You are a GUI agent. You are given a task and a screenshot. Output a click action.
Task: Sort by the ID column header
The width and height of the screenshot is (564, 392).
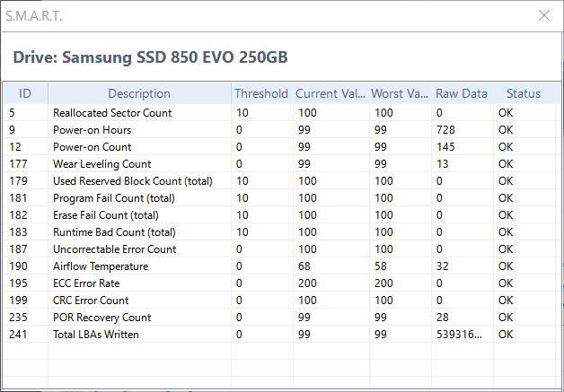point(25,93)
